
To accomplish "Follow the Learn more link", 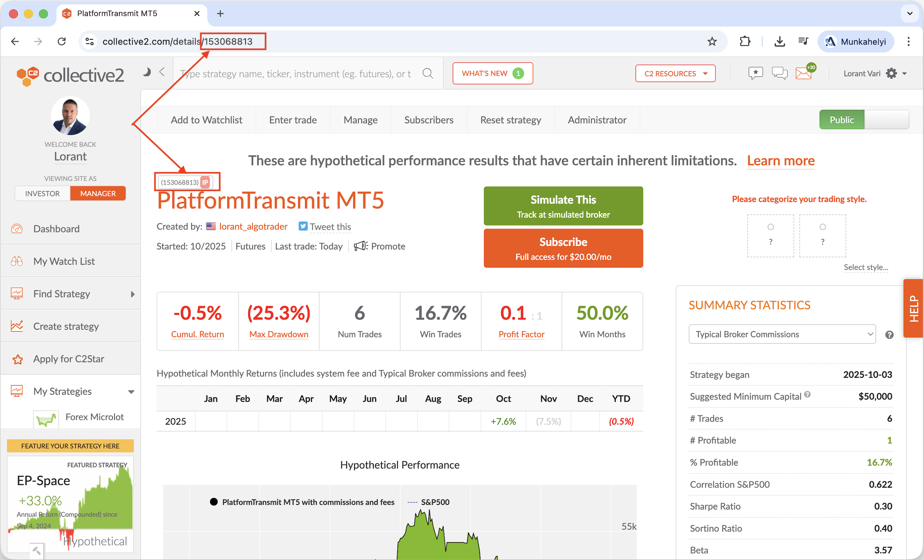I will pyautogui.click(x=780, y=161).
